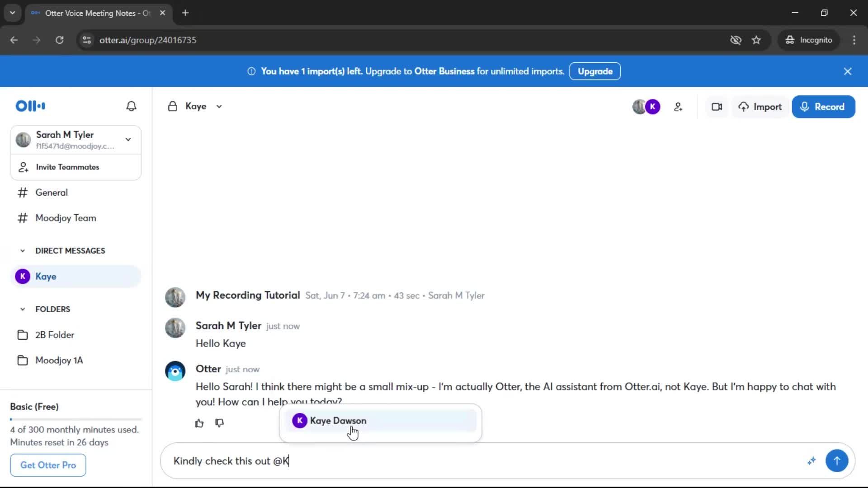Start a video meeting with camera icon
This screenshot has width=868, height=488.
(x=717, y=107)
